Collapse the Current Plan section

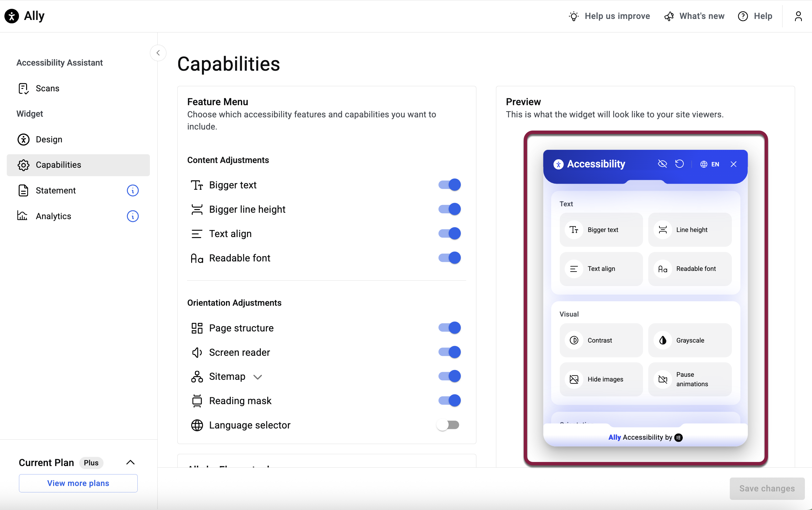(x=131, y=462)
